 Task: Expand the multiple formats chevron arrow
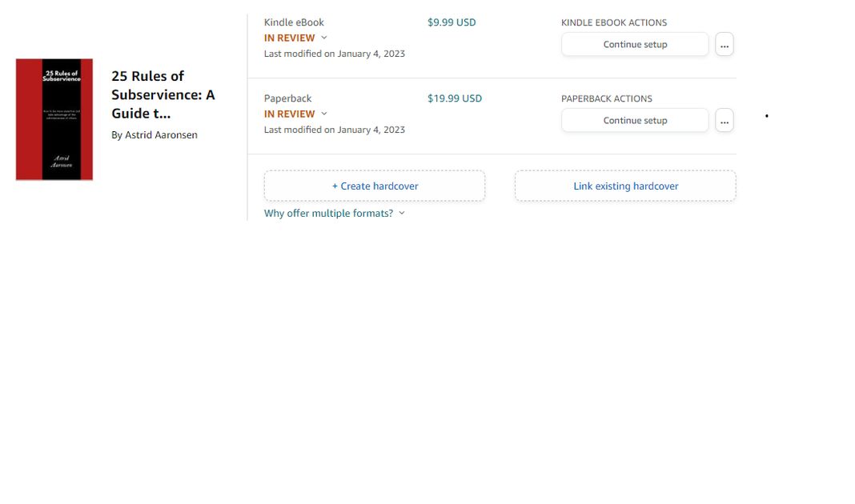[x=402, y=214]
